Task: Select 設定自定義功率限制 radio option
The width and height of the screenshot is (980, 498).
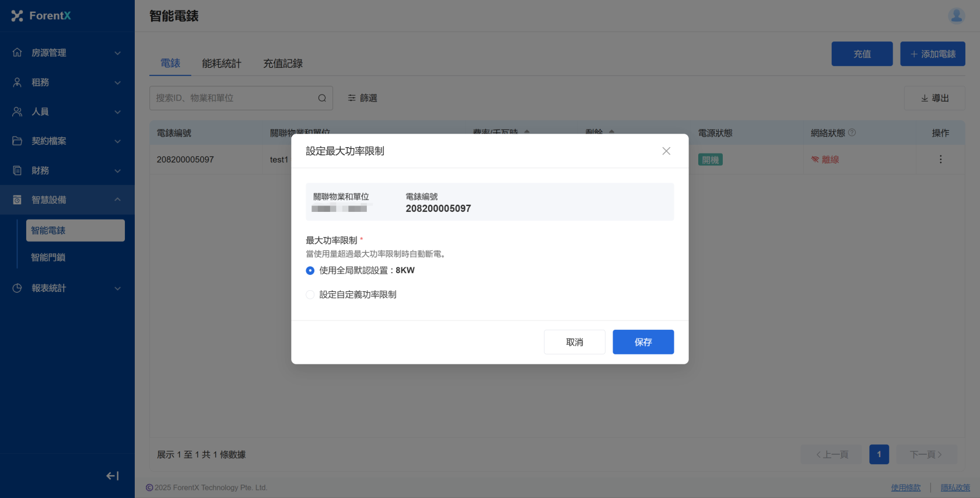Action: (310, 295)
